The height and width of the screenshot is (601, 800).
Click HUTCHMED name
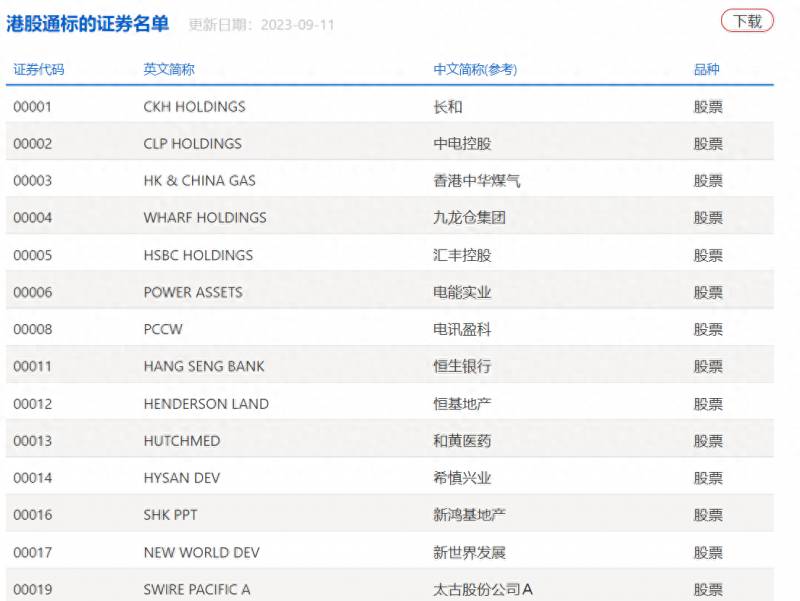coord(182,441)
